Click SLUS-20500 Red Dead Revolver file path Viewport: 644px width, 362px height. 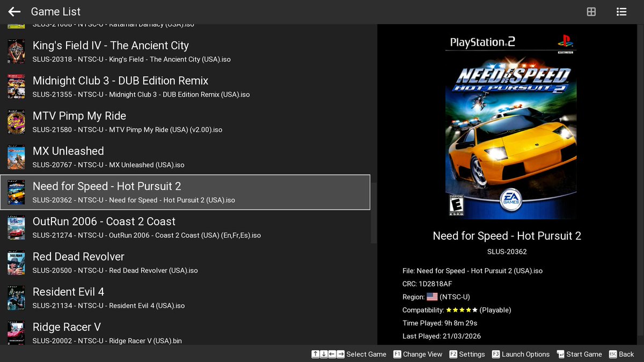115,271
